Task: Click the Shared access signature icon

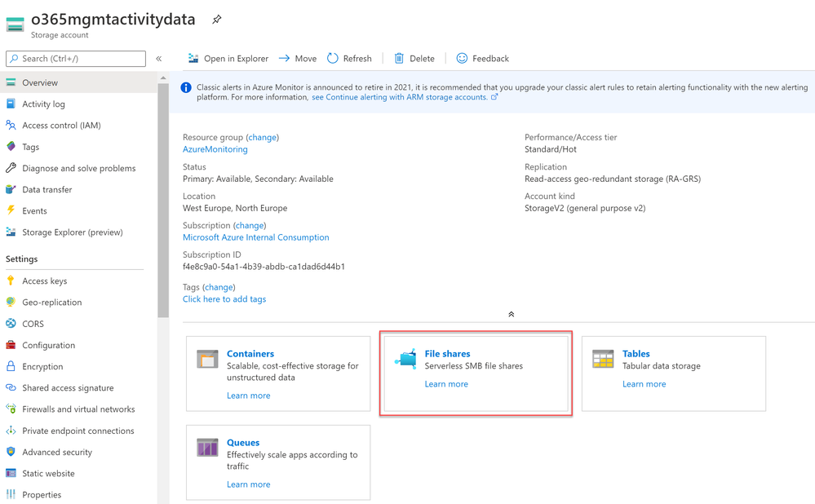Action: tap(11, 387)
